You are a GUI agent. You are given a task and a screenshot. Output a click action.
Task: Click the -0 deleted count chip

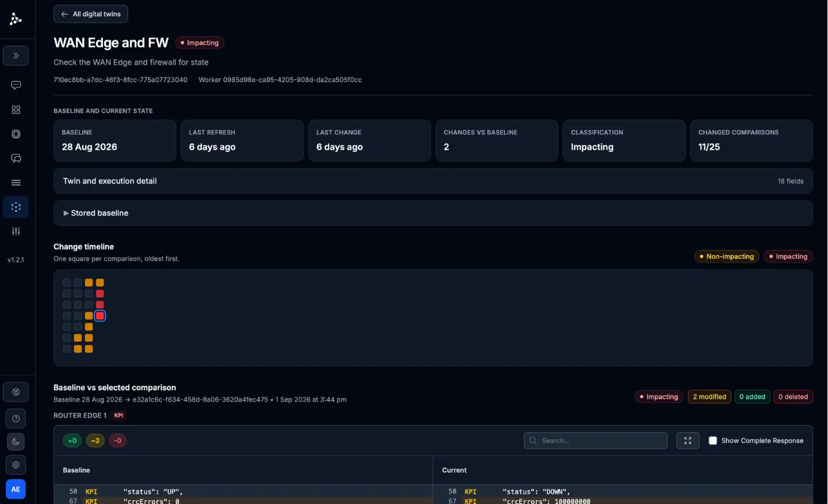click(x=118, y=441)
